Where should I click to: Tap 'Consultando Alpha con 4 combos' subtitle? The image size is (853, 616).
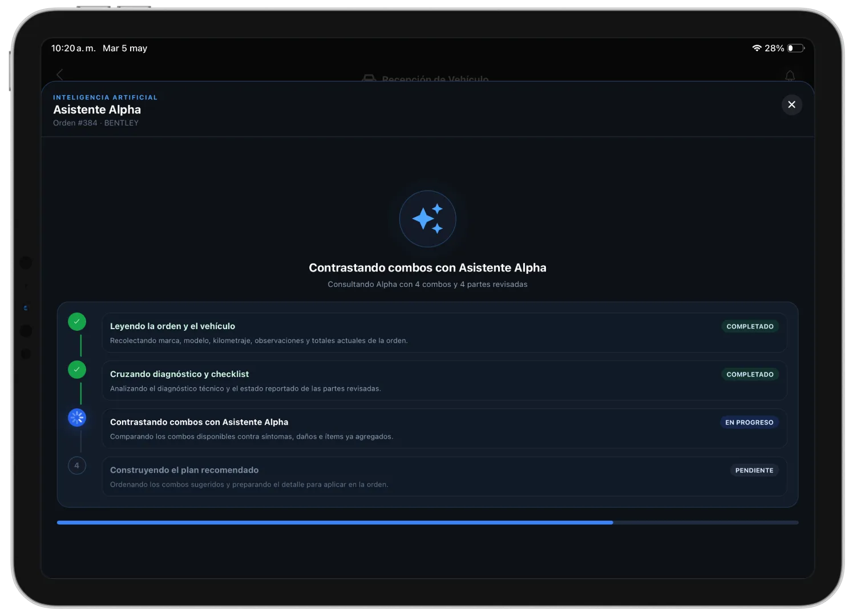[427, 284]
